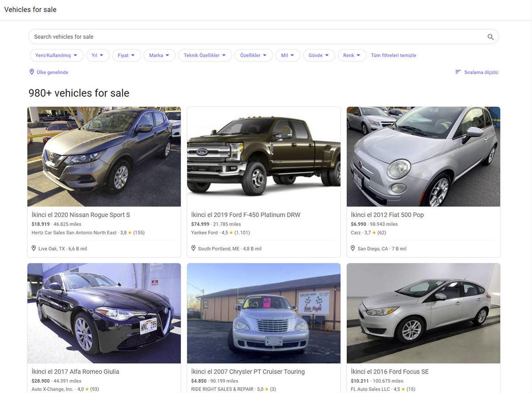Open the Marka filter dropdown
This screenshot has width=532, height=393.
159,55
